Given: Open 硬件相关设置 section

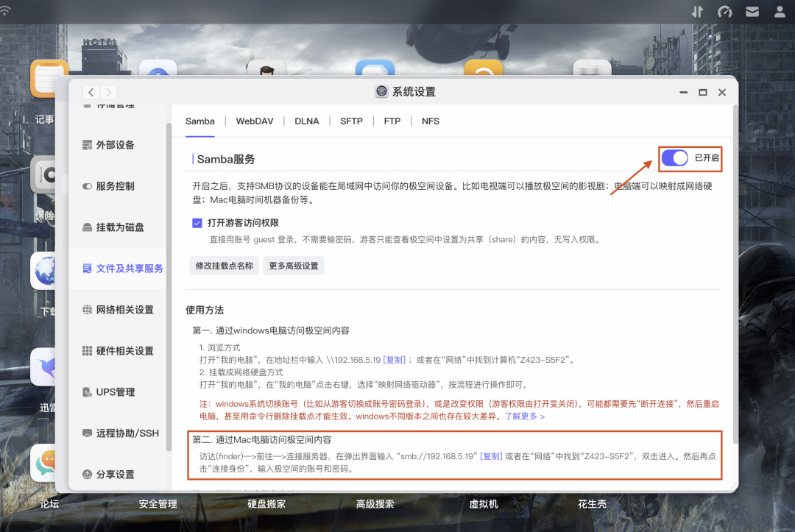Looking at the screenshot, I should coord(124,350).
